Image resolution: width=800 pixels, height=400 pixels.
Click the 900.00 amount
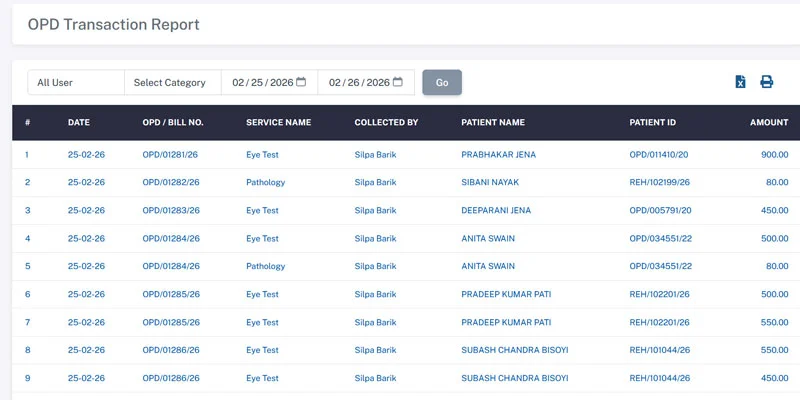[774, 155]
